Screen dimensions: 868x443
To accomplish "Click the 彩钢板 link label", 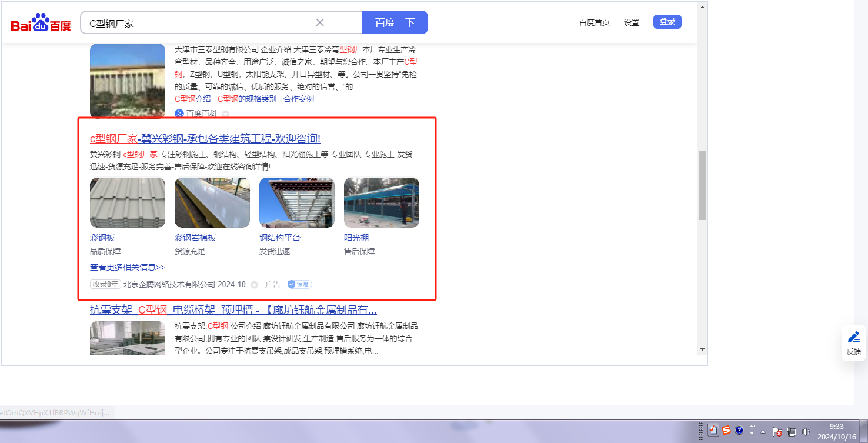I will click(102, 238).
